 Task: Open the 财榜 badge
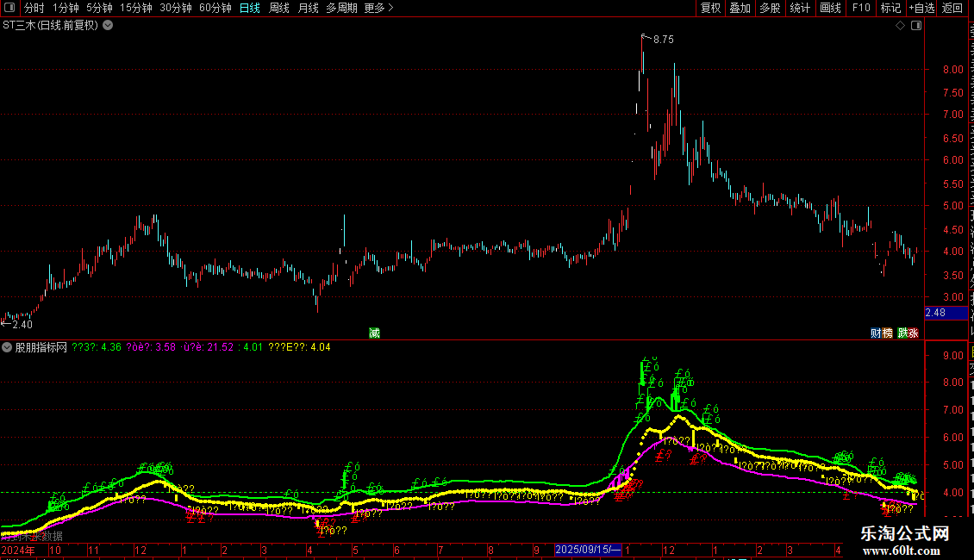tap(882, 333)
